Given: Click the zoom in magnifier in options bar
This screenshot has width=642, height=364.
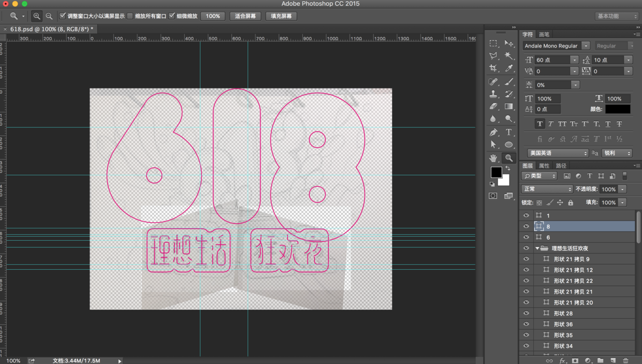Looking at the screenshot, I should [x=37, y=16].
